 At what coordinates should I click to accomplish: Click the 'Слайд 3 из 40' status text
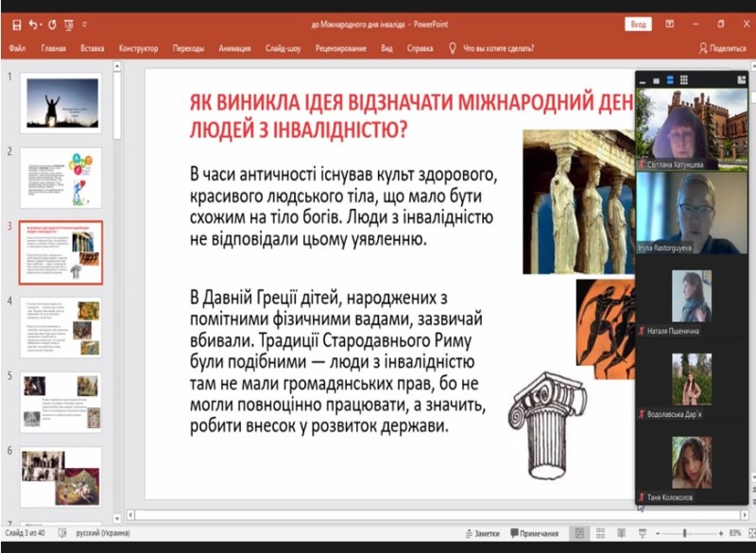(26, 533)
